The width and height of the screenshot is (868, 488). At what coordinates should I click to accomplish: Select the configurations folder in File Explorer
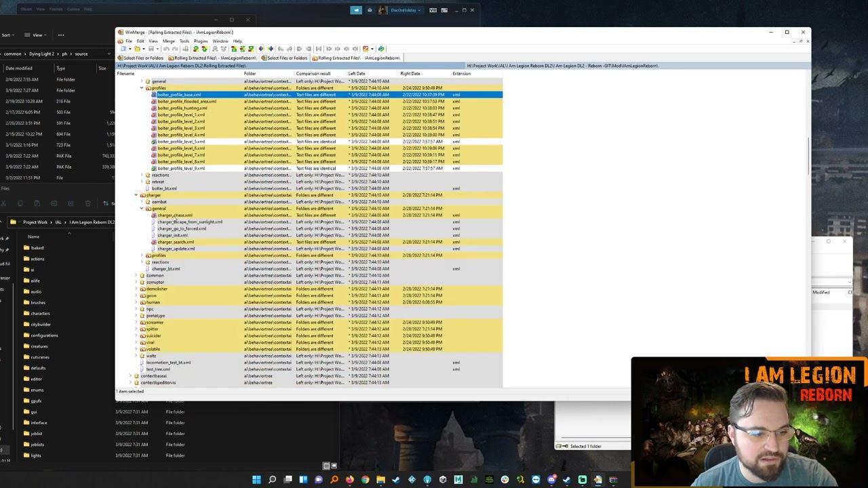pos(39,335)
